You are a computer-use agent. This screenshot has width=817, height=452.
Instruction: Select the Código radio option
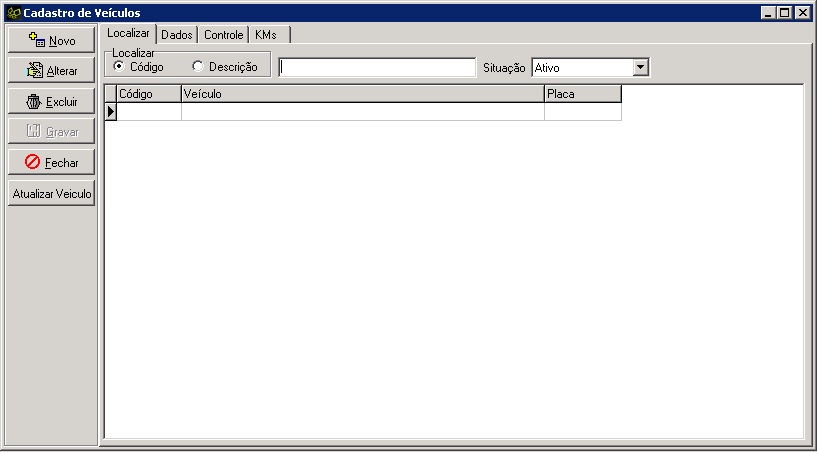pos(119,67)
